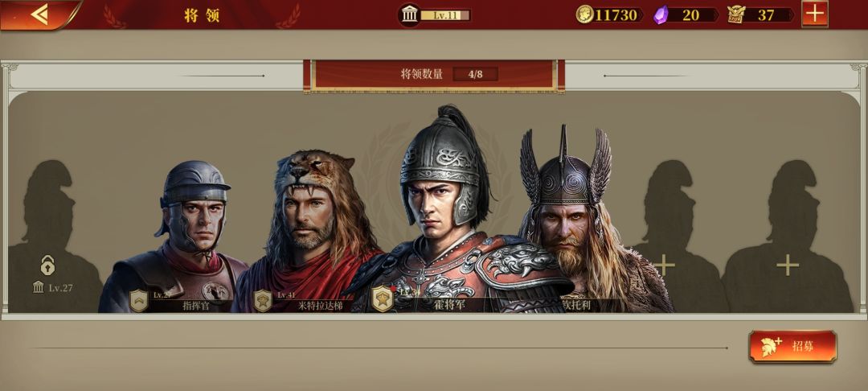Add a general in the last empty plus slot
This screenshot has width=868, height=391.
(x=787, y=265)
